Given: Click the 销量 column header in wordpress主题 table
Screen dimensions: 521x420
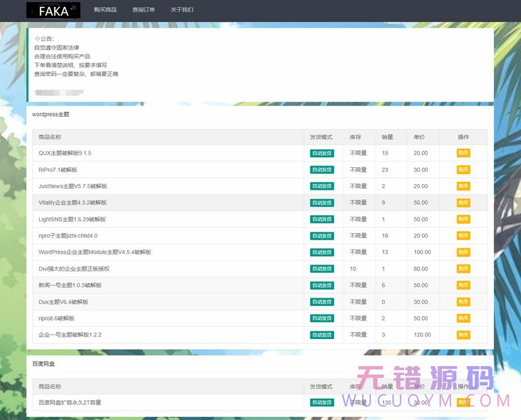Looking at the screenshot, I should click(x=387, y=137).
